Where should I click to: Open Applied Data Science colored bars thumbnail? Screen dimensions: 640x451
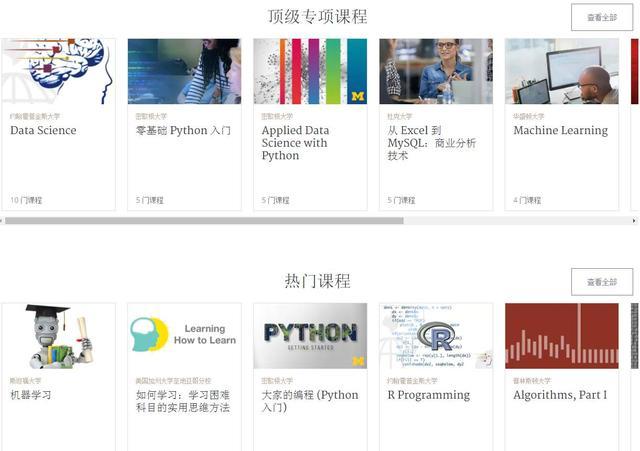coord(310,71)
